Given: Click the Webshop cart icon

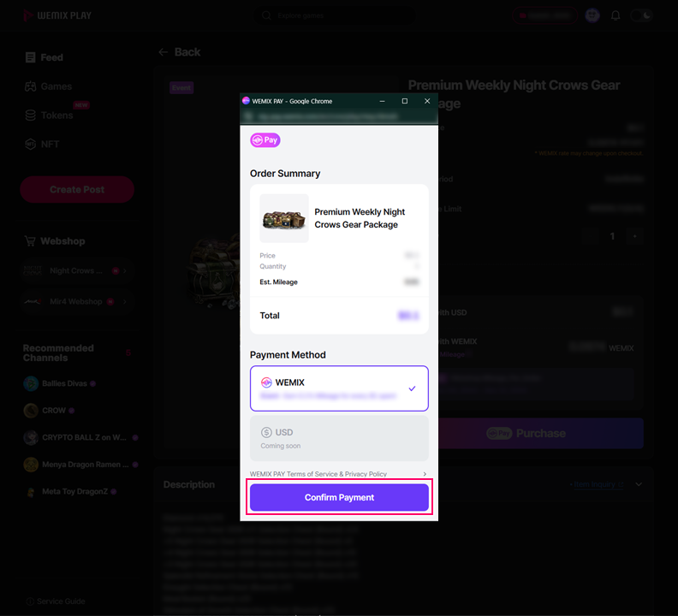Looking at the screenshot, I should click(x=30, y=241).
